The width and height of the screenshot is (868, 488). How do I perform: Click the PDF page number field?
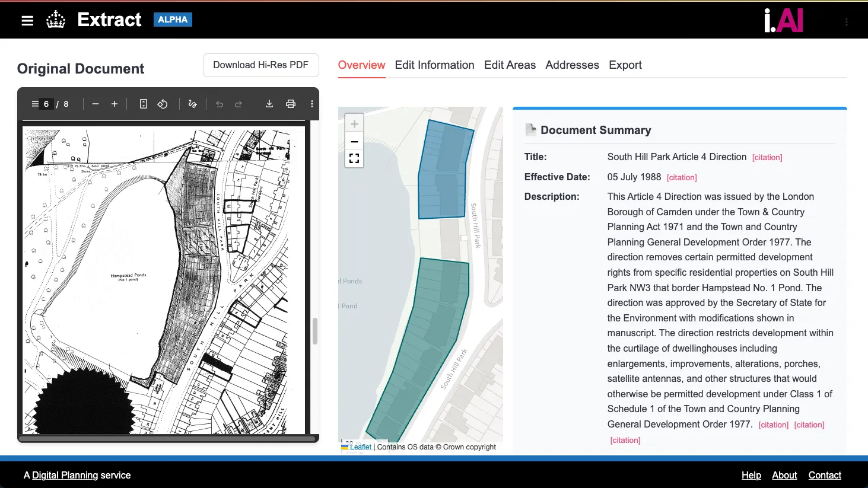[x=46, y=104]
